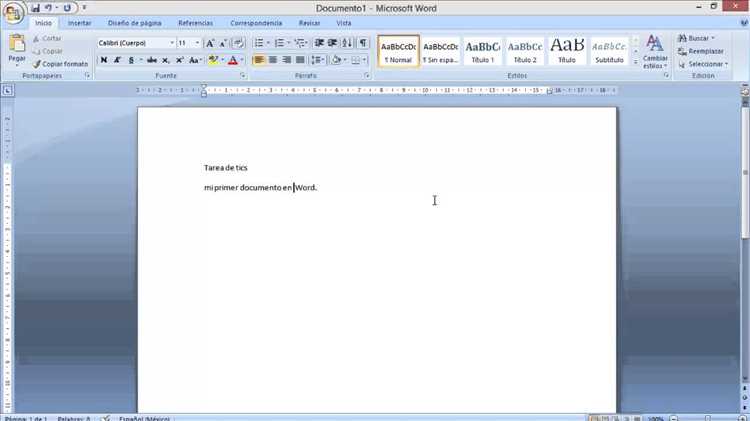
Task: Open the Revisar tab
Action: [309, 23]
